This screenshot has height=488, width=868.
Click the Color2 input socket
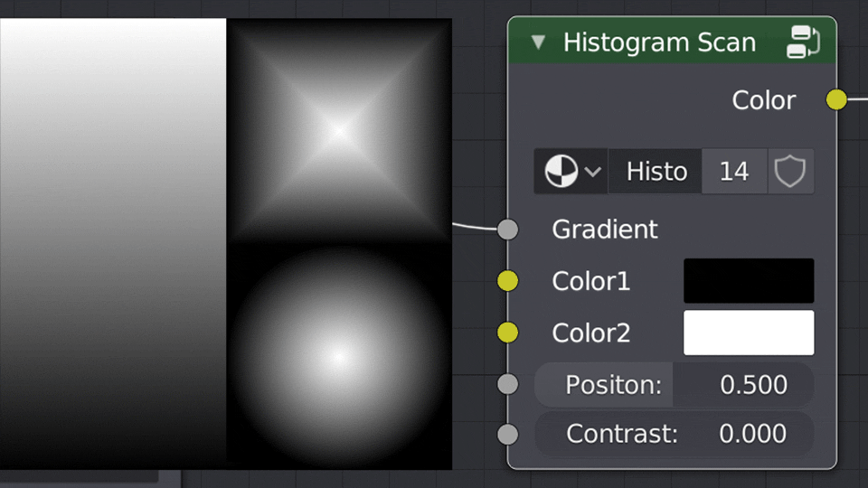point(508,333)
